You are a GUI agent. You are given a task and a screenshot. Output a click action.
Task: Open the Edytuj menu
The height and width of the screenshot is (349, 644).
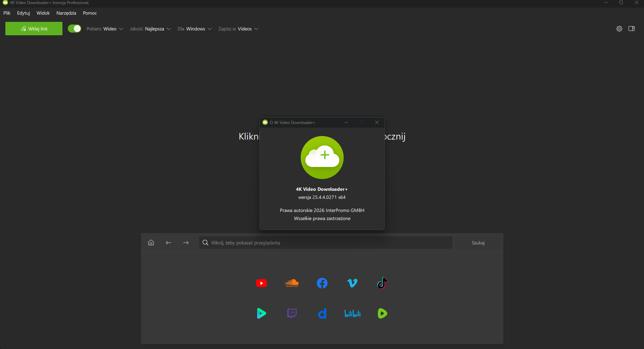pos(23,13)
